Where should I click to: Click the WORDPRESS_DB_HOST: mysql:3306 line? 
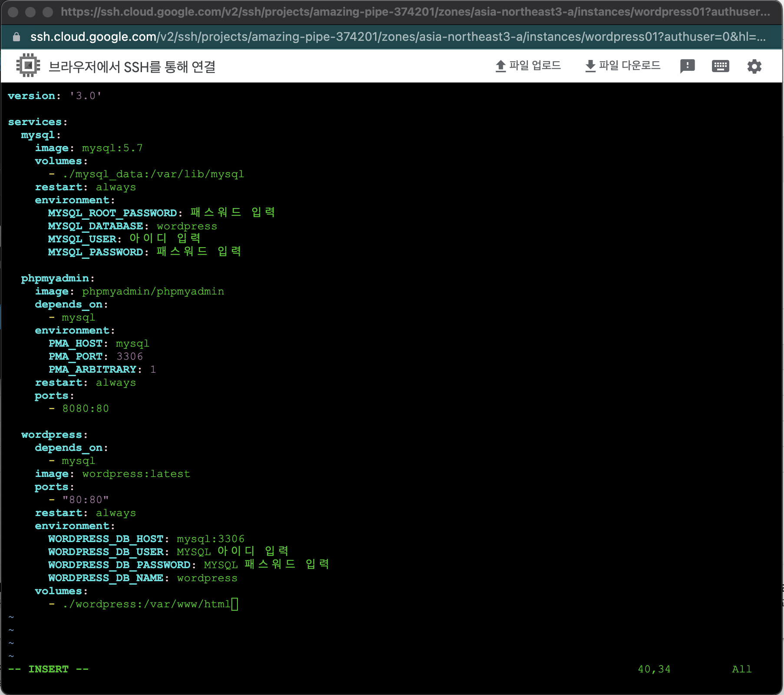147,539
